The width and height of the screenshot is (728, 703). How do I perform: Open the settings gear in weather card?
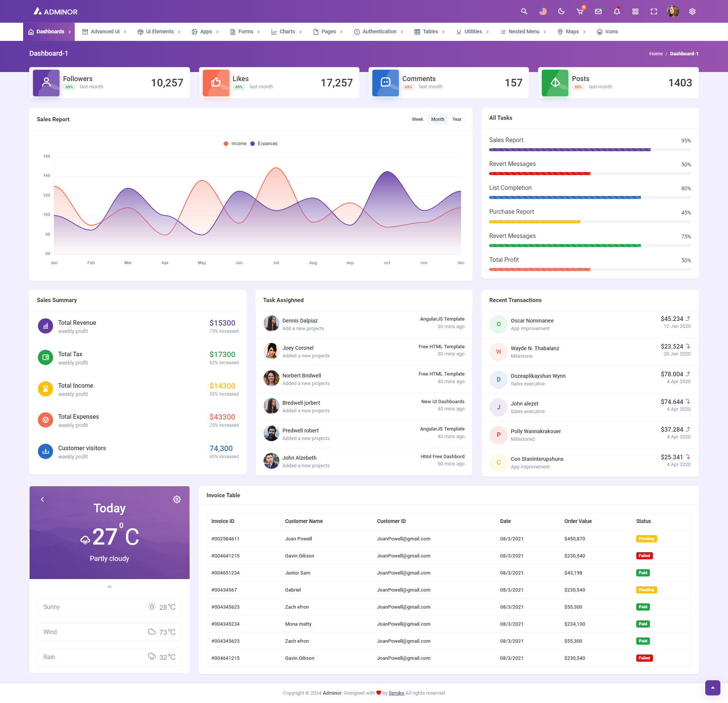pos(177,499)
